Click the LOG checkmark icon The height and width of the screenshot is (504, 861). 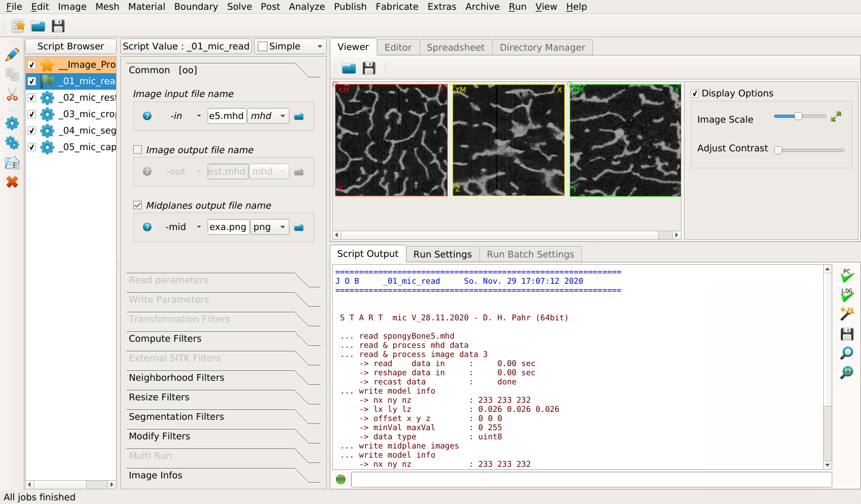[847, 295]
